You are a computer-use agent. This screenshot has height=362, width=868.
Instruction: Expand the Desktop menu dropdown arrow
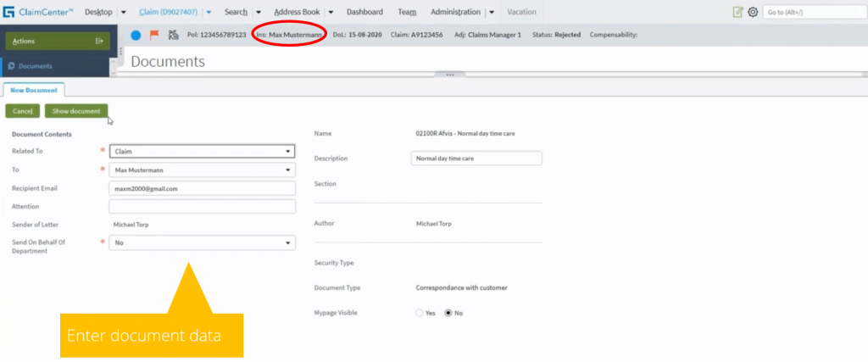tap(124, 12)
